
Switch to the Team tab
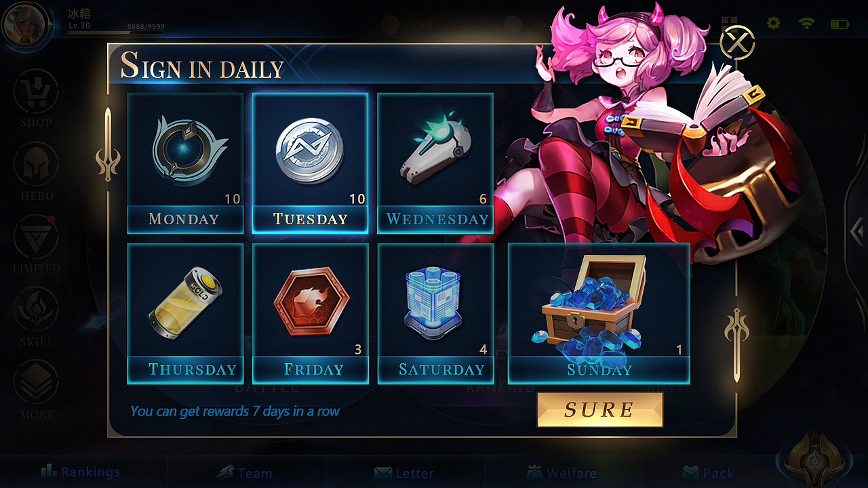pos(244,472)
